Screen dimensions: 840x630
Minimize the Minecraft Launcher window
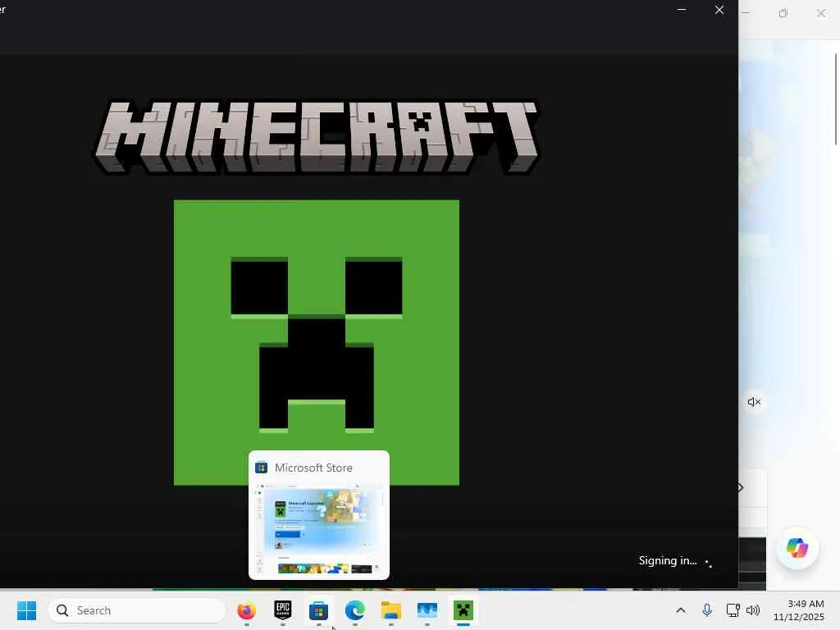pos(682,10)
